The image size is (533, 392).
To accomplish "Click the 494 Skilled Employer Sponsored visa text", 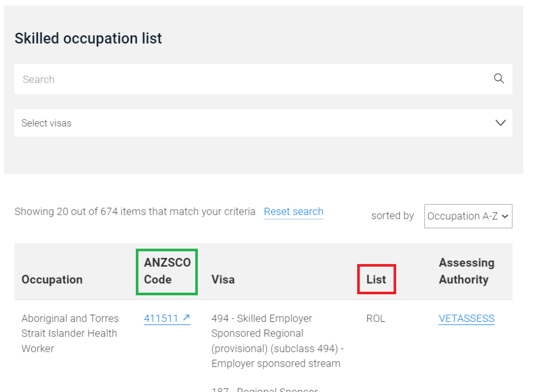I will click(277, 341).
